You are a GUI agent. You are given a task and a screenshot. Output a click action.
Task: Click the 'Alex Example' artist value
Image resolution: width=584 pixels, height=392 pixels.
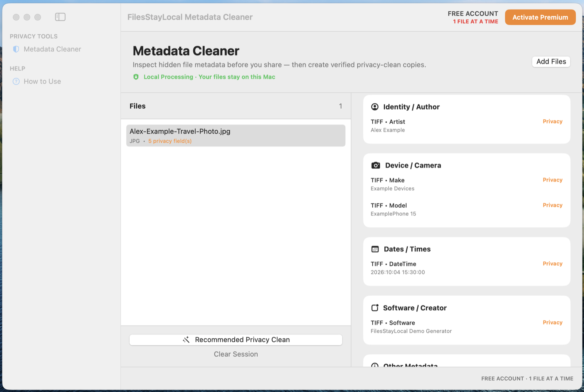click(x=388, y=130)
